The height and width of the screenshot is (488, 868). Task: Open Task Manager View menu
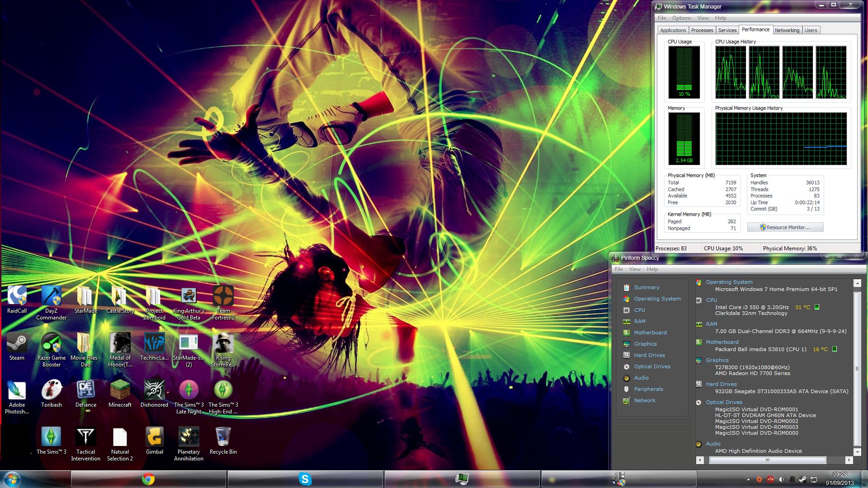[703, 18]
